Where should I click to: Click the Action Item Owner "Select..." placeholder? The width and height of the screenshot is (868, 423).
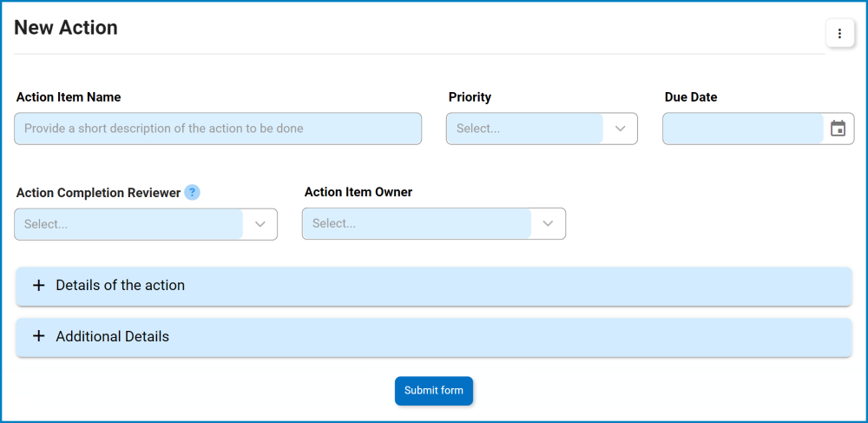(x=334, y=224)
